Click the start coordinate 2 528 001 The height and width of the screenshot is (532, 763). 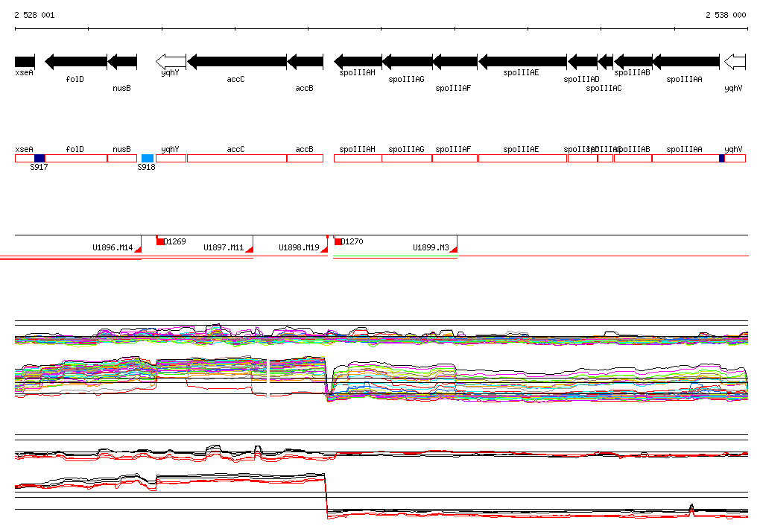[34, 15]
